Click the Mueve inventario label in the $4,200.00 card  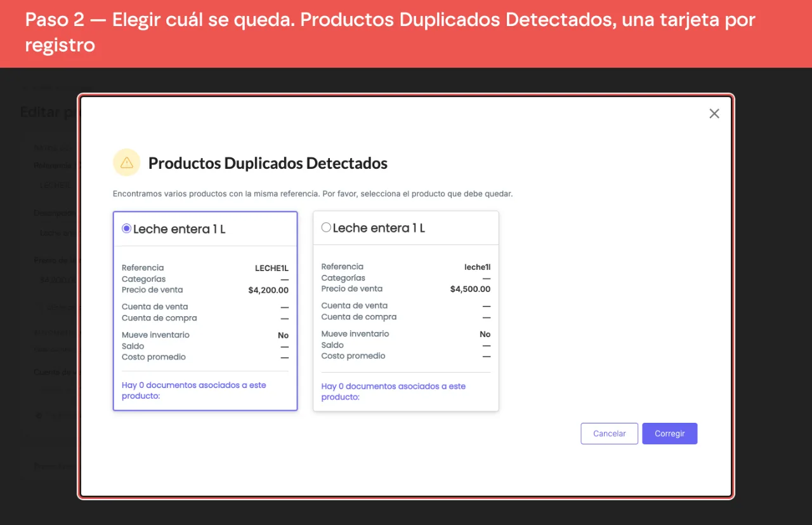155,335
